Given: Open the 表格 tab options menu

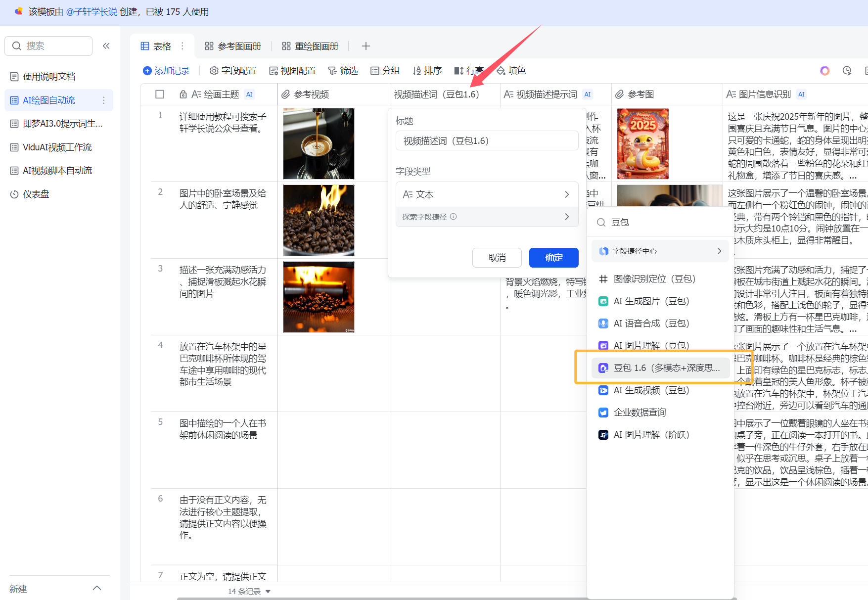Looking at the screenshot, I should click(x=183, y=46).
